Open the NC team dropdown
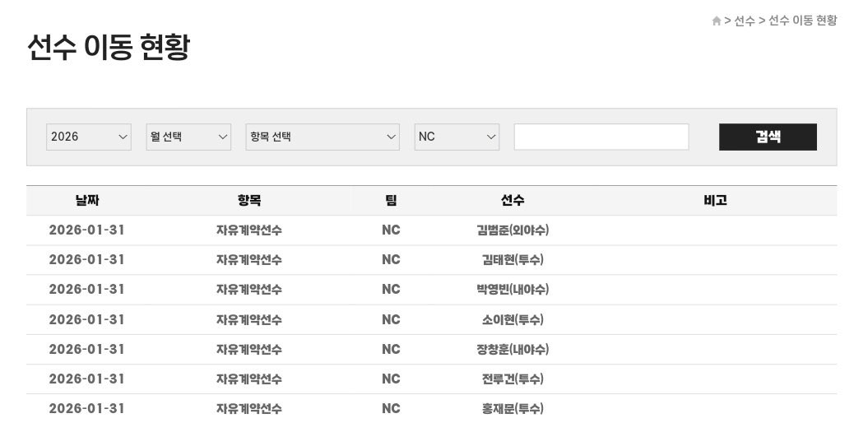This screenshot has height=423, width=868. 457,137
